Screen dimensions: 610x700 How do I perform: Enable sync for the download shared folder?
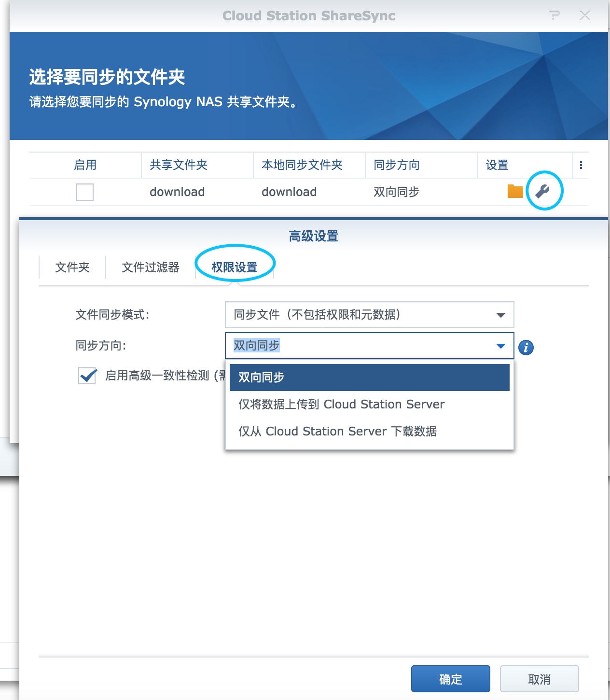click(x=85, y=192)
